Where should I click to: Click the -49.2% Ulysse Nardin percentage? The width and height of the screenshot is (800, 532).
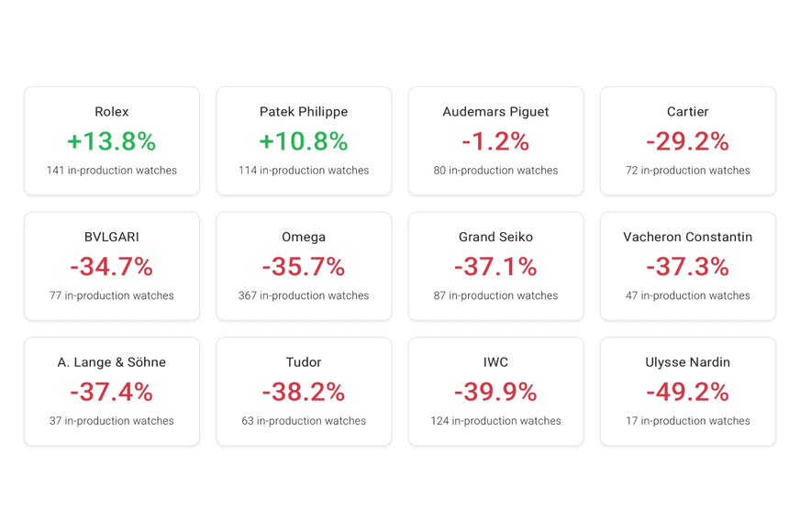coord(687,392)
